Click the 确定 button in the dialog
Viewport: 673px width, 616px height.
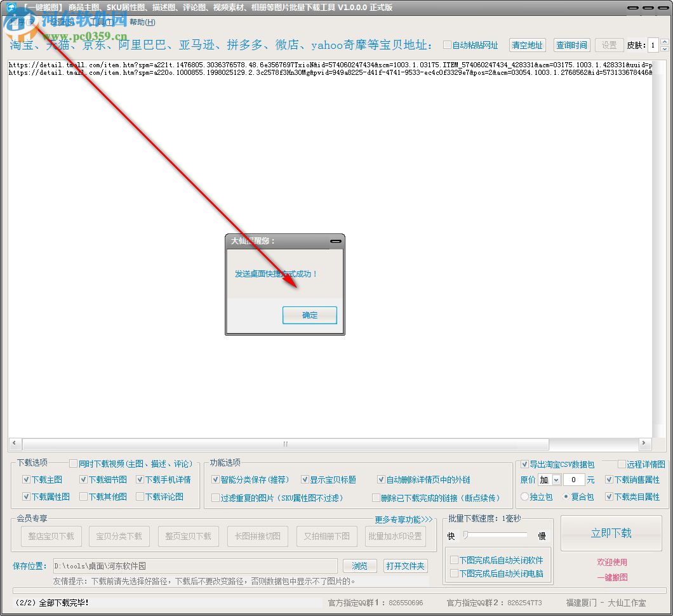point(309,315)
